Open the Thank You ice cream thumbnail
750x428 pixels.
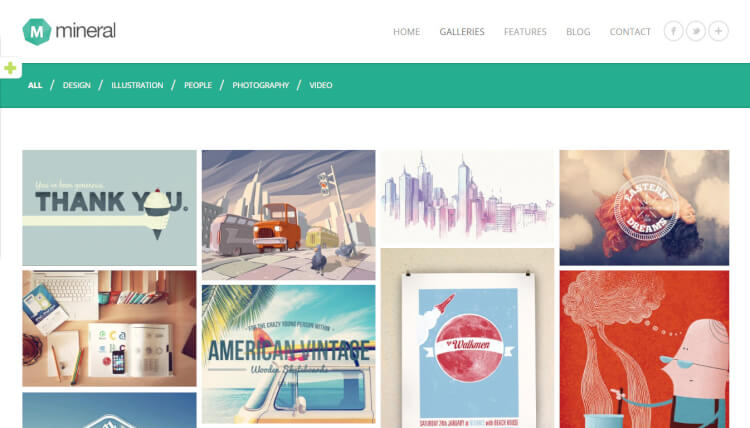click(x=110, y=208)
